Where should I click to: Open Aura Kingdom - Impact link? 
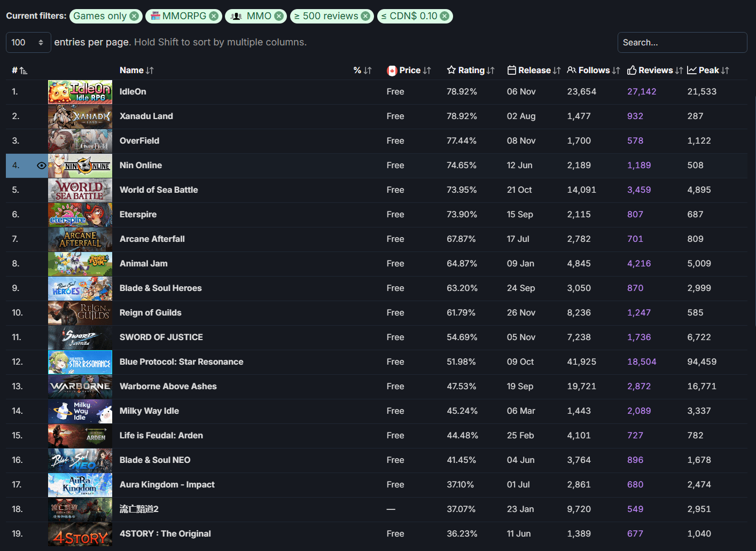point(167,485)
